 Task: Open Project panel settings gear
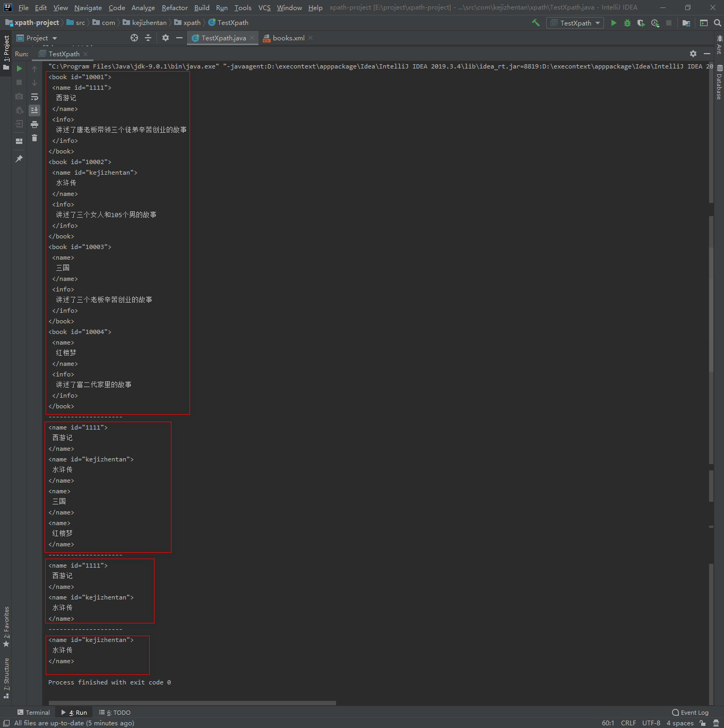tap(166, 38)
